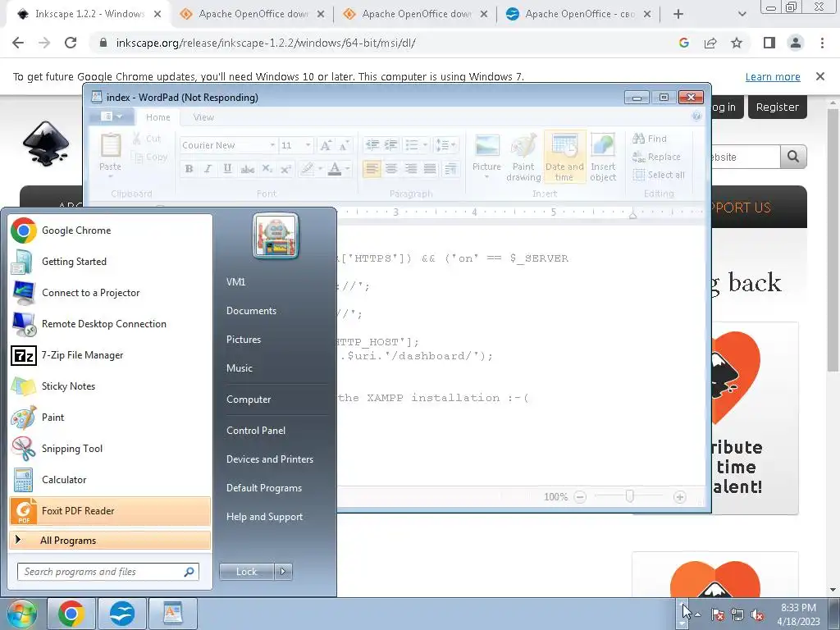The height and width of the screenshot is (630, 840).
Task: Open Foxit PDF Reader
Action: (x=110, y=511)
